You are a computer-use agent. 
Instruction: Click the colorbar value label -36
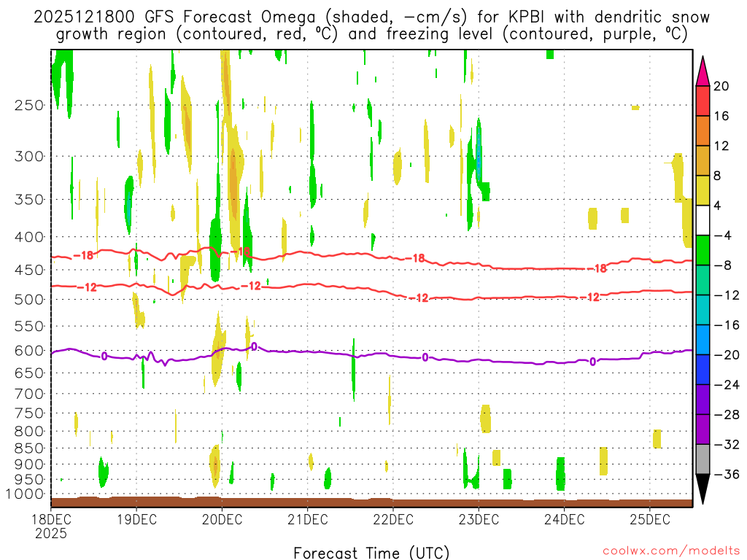pyautogui.click(x=727, y=474)
